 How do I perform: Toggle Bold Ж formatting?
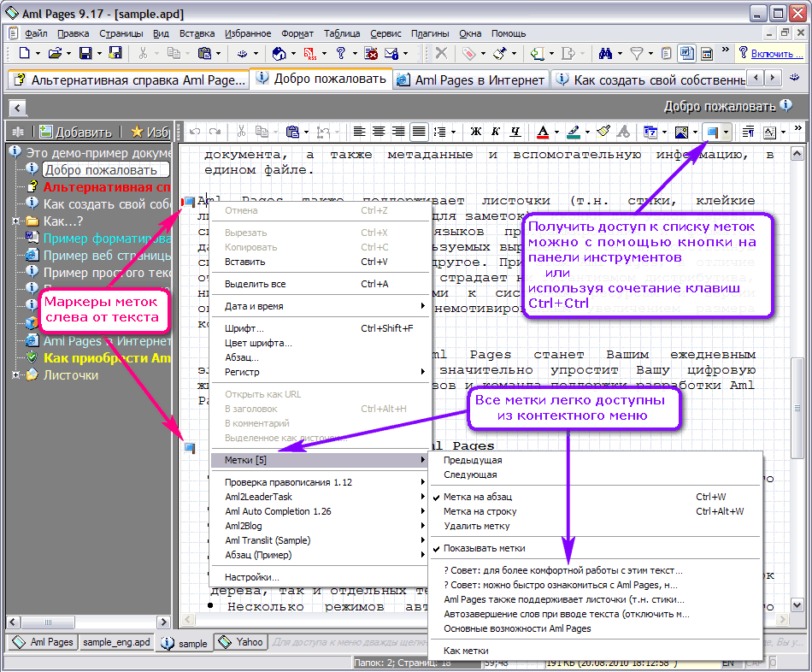[475, 132]
